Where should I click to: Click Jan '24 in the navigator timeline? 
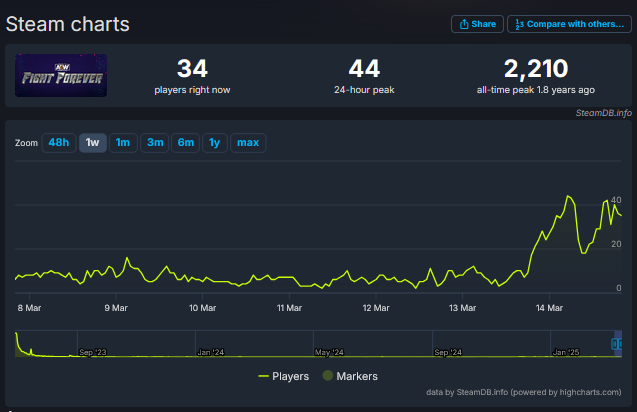(x=210, y=352)
